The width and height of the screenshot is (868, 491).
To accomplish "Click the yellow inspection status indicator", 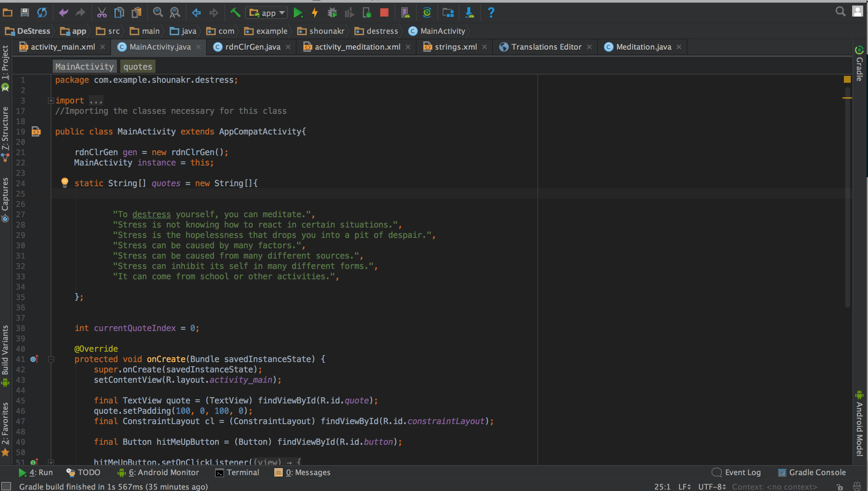I will coord(847,80).
